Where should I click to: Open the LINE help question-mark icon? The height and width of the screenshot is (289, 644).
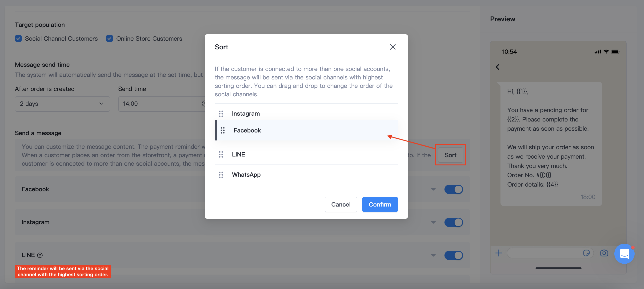click(x=40, y=255)
